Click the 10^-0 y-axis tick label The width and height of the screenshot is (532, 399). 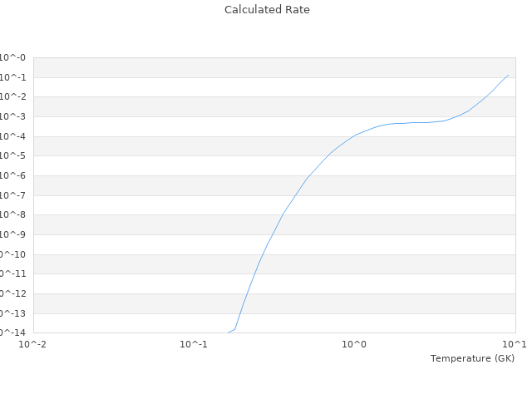point(12,58)
